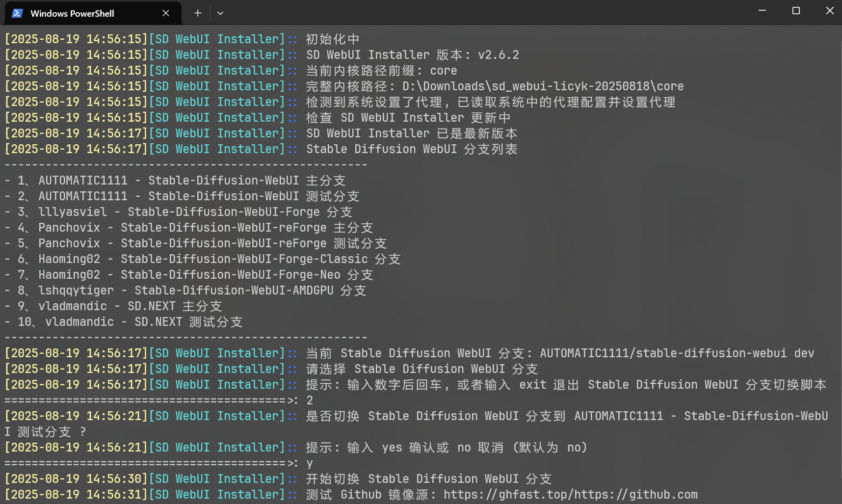Click the PowerShell icon in the tab
Image resolution: width=842 pixels, height=504 pixels.
[x=18, y=13]
